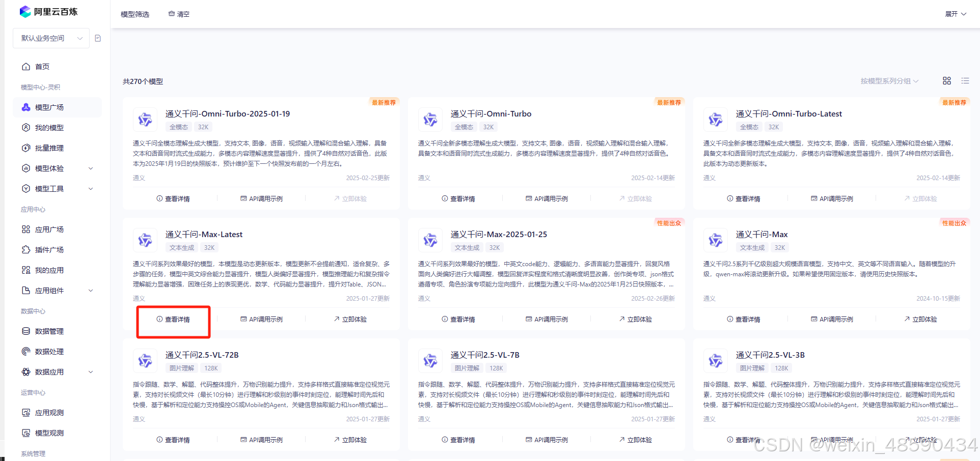Open API调用示例 for 通义千问-Omni-Turbo-Latest

tap(832, 199)
